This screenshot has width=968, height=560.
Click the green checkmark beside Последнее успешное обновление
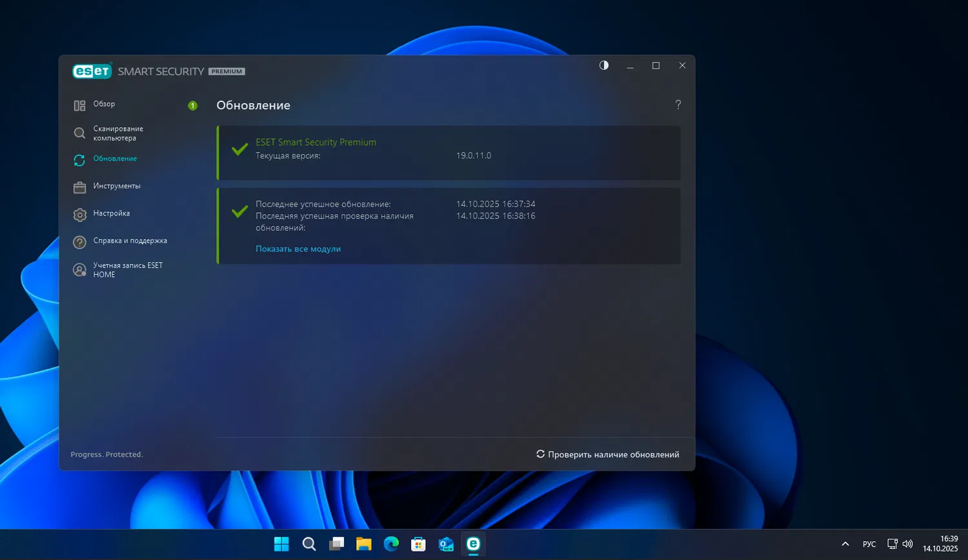(239, 211)
